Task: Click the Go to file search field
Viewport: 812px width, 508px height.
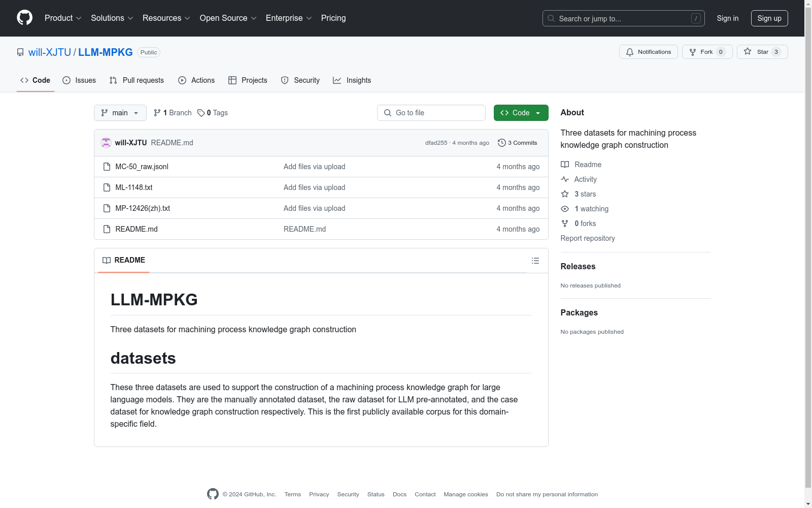Action: point(431,113)
